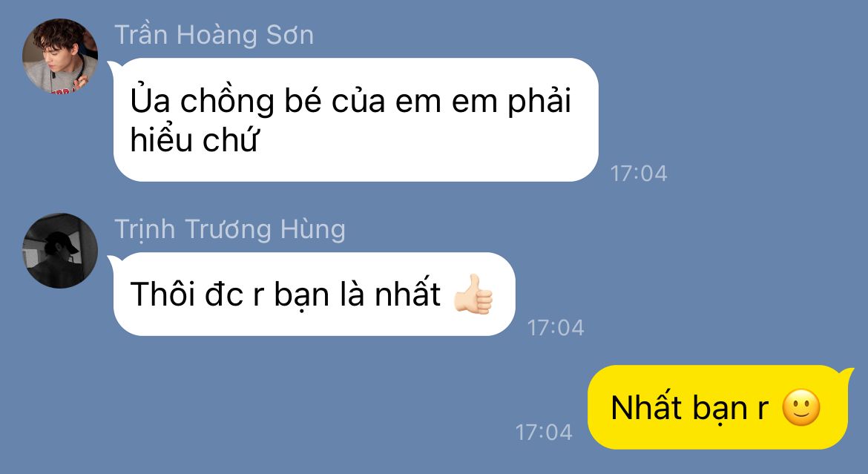Viewport: 868px width, 474px height.
Task: Select the white bubble from Trần Hoàng Sơn
Action: click(x=355, y=119)
